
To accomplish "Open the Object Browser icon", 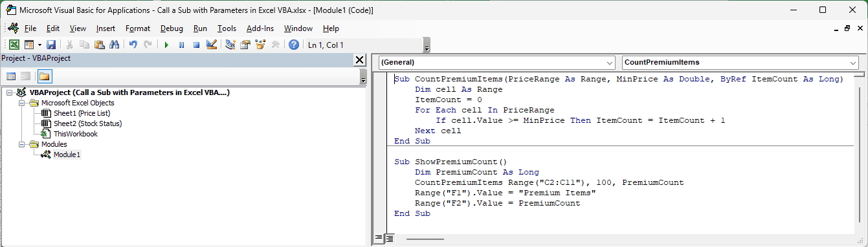I will click(260, 45).
